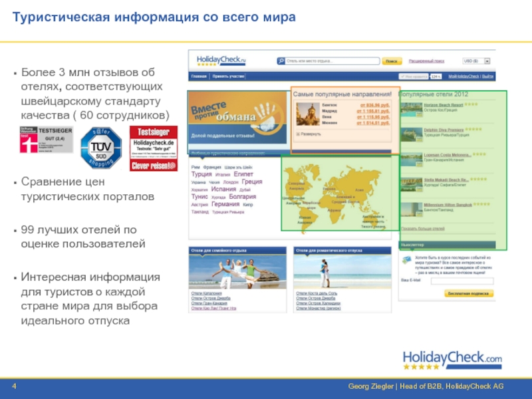Open the MoйHolidayCheck account link
The width and height of the screenshot is (532, 399).
[464, 76]
